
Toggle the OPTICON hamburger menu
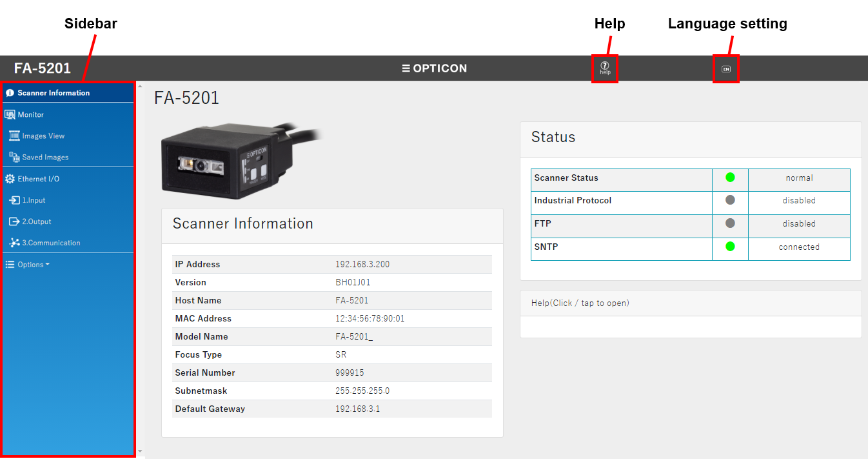point(406,68)
